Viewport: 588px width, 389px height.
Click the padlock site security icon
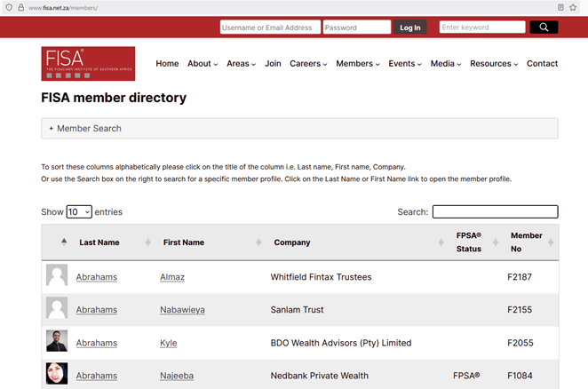point(21,7)
